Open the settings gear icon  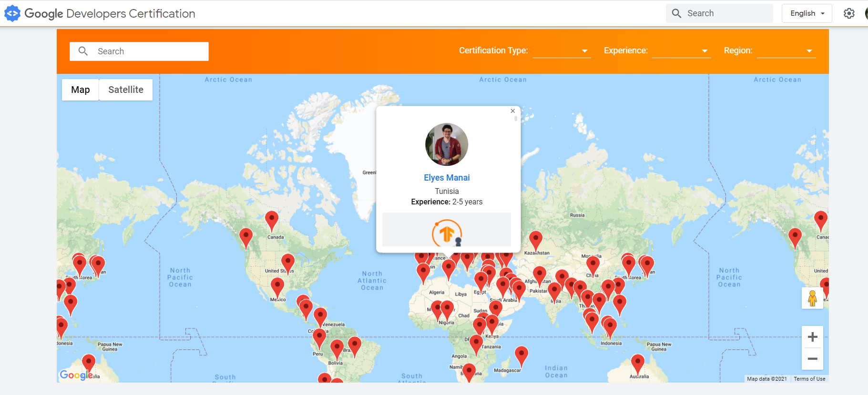click(x=849, y=13)
